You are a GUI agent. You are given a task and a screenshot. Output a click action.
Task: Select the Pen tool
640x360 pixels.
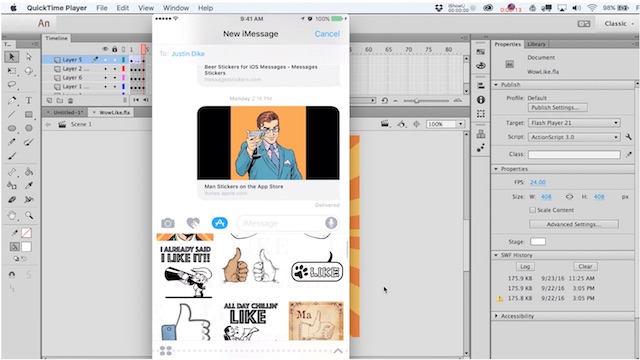12,100
